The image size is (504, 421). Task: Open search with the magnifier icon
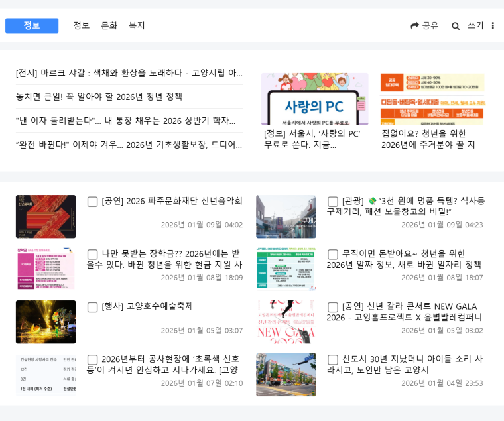456,26
